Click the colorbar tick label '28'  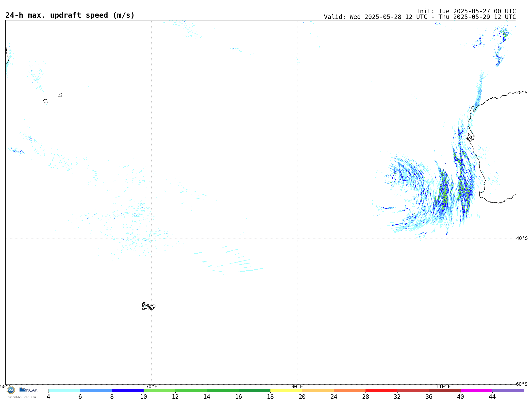coord(366,397)
